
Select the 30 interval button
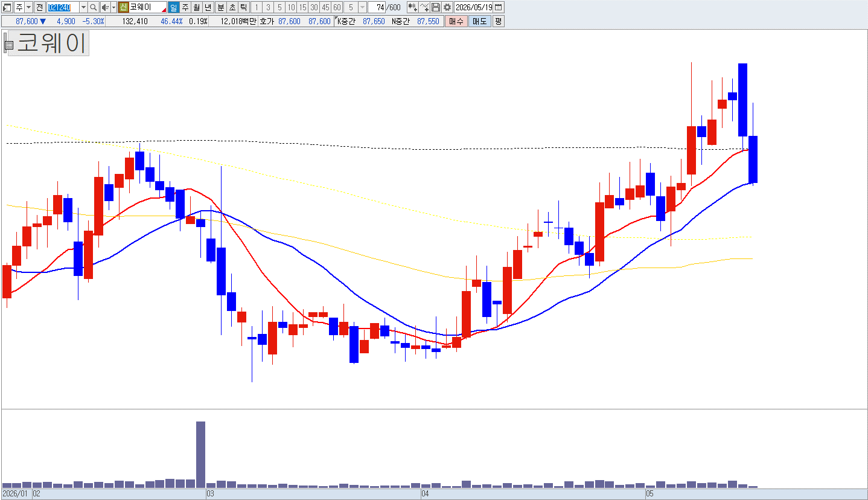[x=314, y=7]
